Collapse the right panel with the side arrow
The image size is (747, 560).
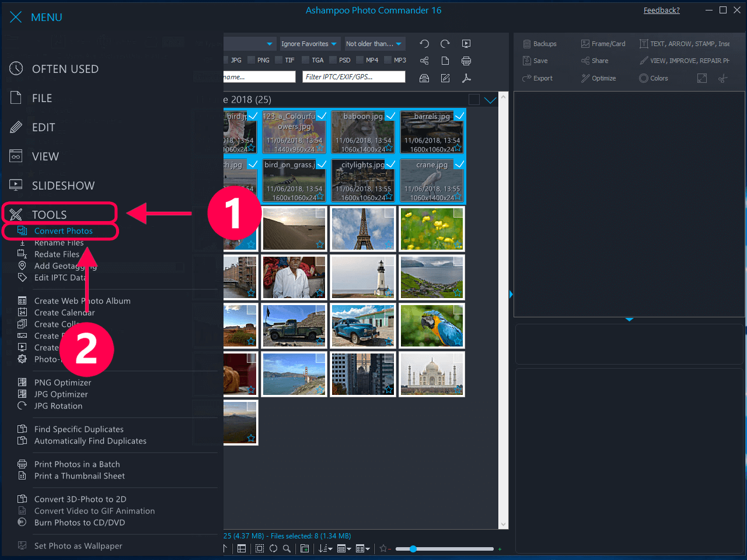point(511,295)
